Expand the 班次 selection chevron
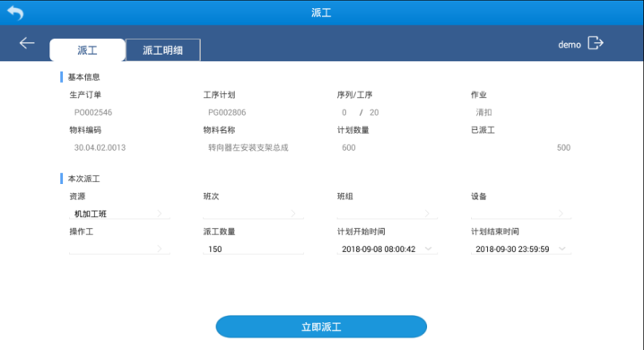The width and height of the screenshot is (644, 350). click(293, 214)
